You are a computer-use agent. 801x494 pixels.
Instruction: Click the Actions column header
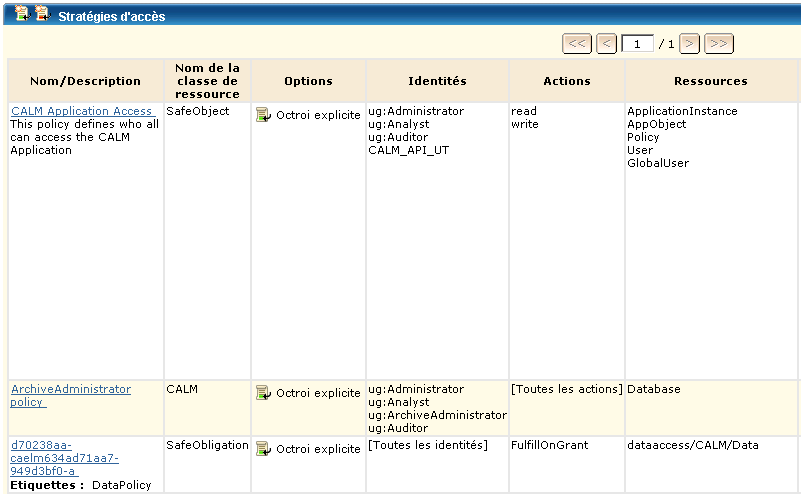[567, 81]
